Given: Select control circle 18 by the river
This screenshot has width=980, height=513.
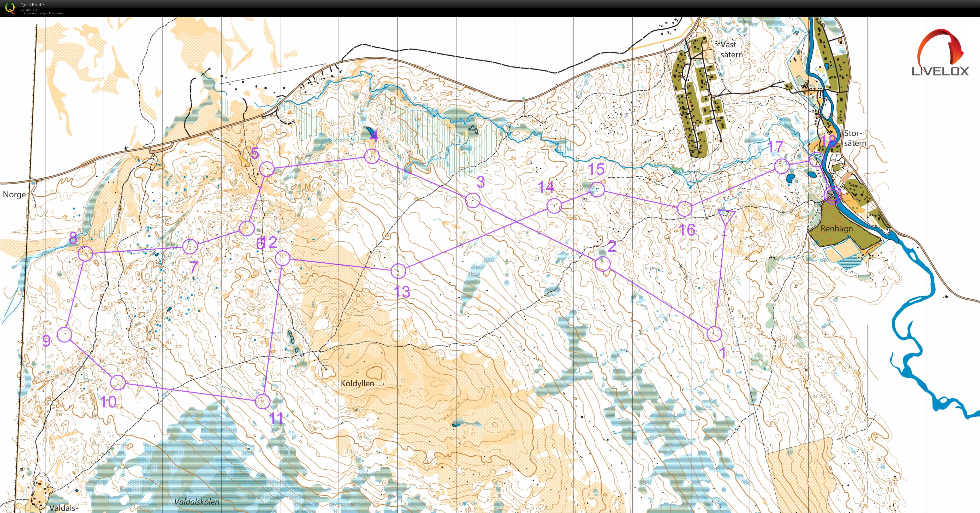Looking at the screenshot, I should pyautogui.click(x=816, y=160).
